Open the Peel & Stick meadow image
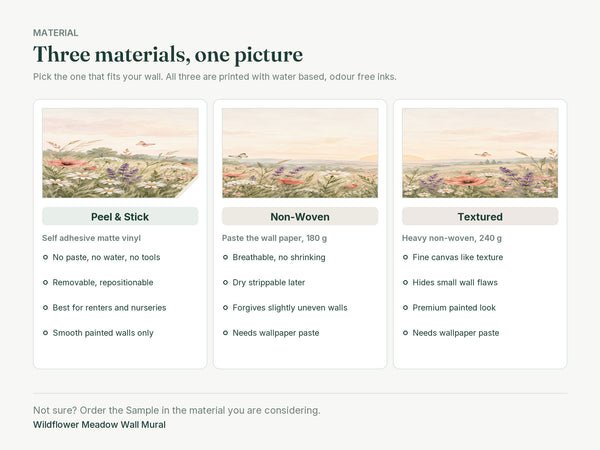 pos(120,153)
